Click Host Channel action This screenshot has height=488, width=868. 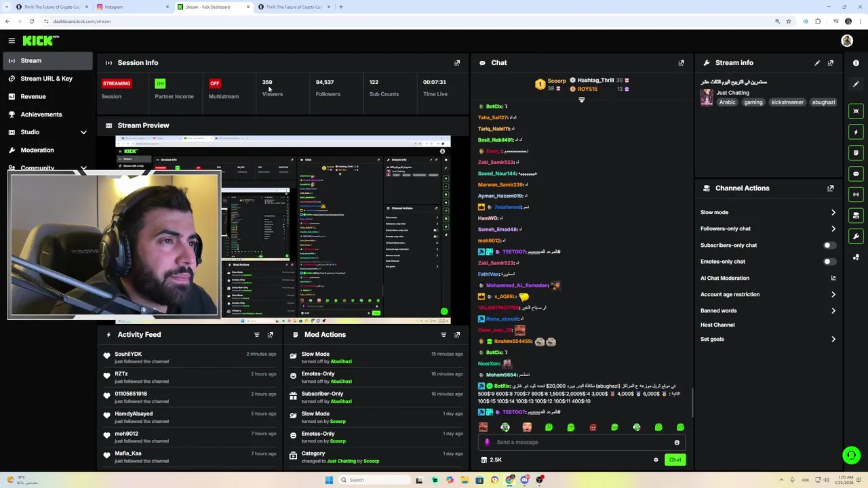point(717,325)
